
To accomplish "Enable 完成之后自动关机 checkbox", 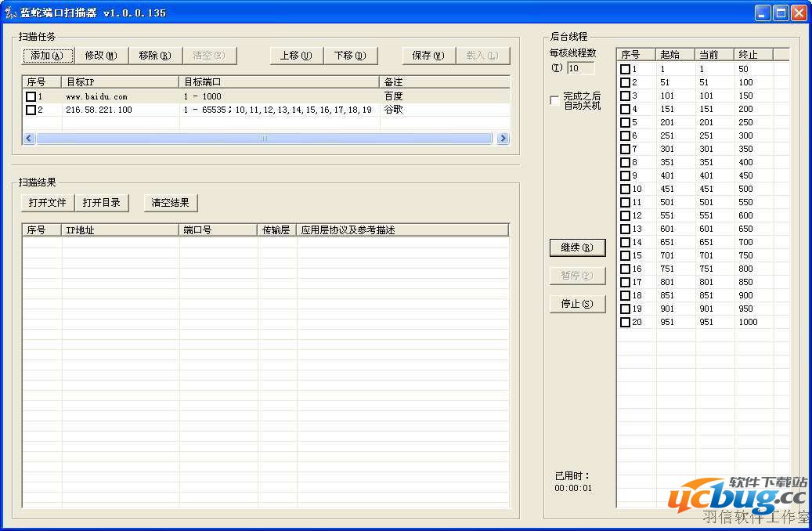I will click(555, 100).
